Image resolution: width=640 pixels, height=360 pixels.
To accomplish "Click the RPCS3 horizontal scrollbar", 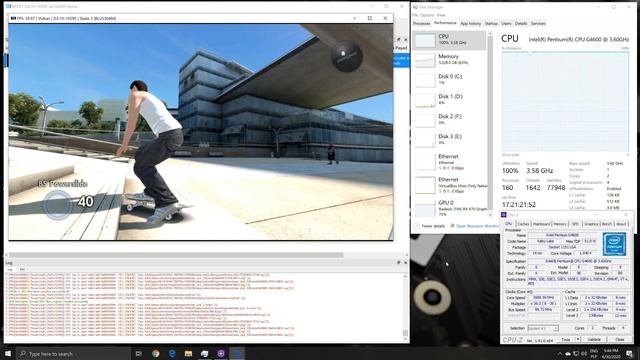I will tap(176, 255).
